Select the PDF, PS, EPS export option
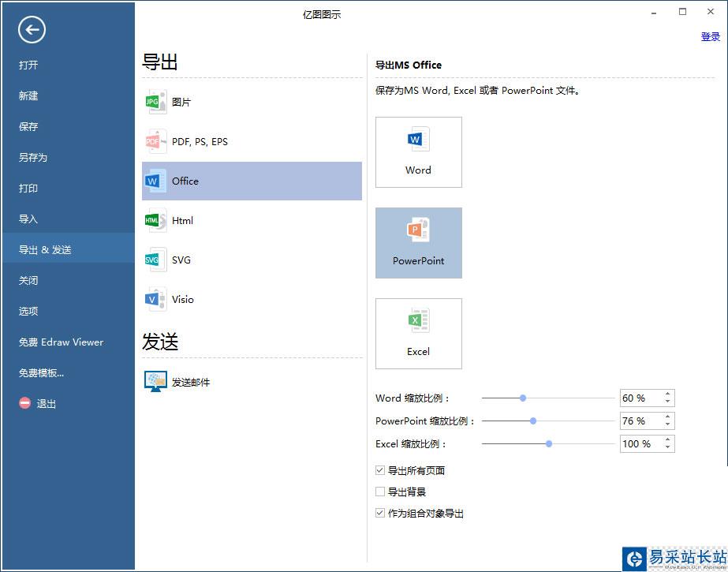The height and width of the screenshot is (572, 728). pyautogui.click(x=252, y=141)
